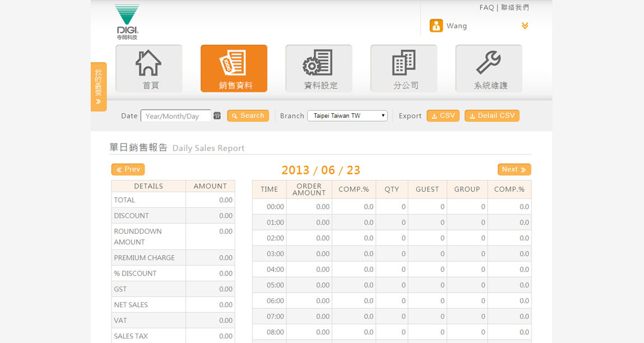Open the data settings gear tab
The height and width of the screenshot is (343, 644).
(x=319, y=68)
